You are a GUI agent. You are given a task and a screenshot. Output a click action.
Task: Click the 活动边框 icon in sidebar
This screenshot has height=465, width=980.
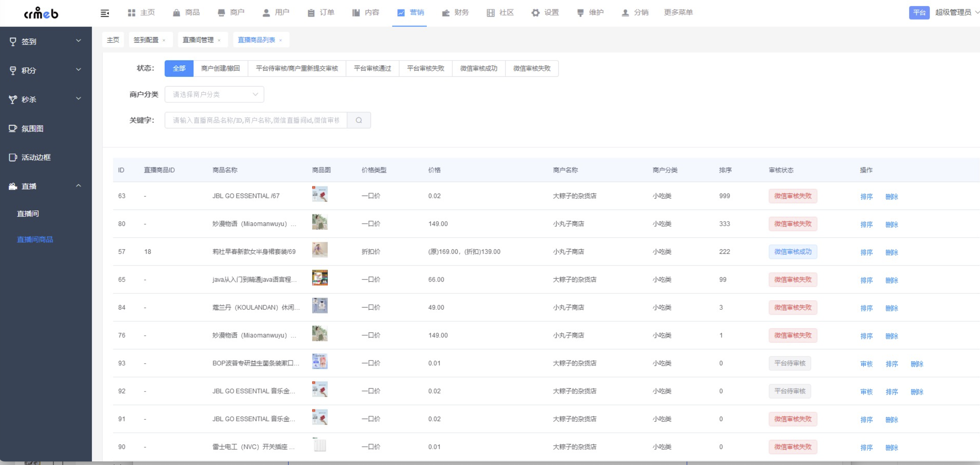tap(13, 157)
